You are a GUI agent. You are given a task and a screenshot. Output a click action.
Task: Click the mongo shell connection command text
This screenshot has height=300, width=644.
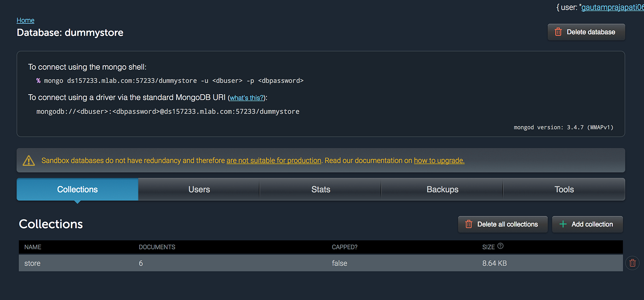tap(170, 81)
